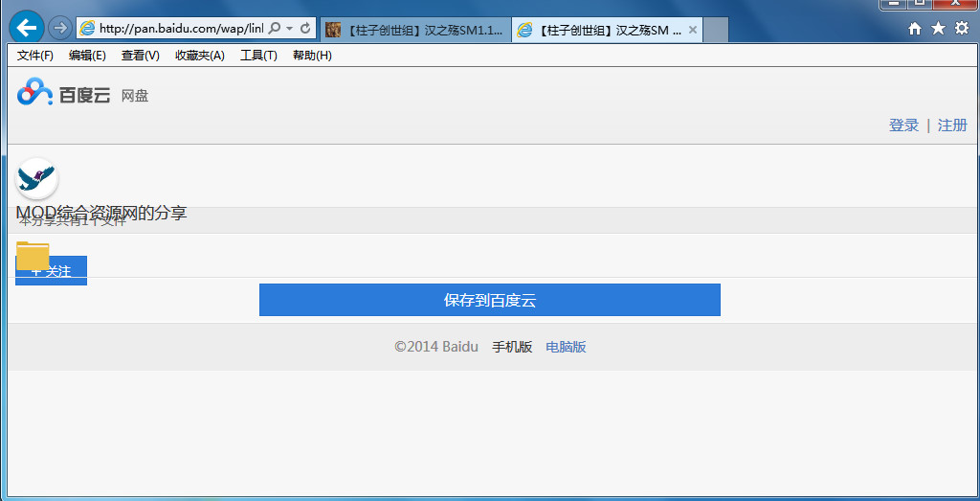Click the 注册 link

952,125
